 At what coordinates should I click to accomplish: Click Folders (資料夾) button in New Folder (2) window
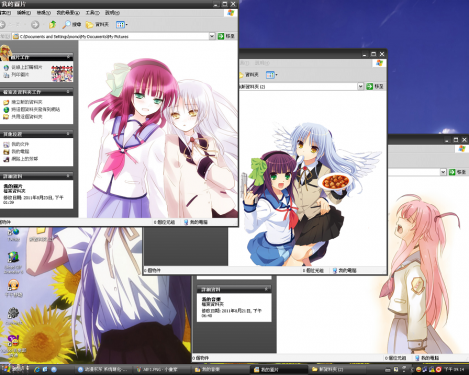click(x=249, y=75)
